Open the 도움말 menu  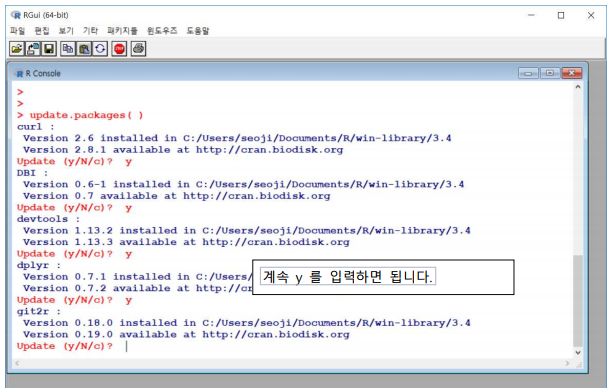coord(198,30)
